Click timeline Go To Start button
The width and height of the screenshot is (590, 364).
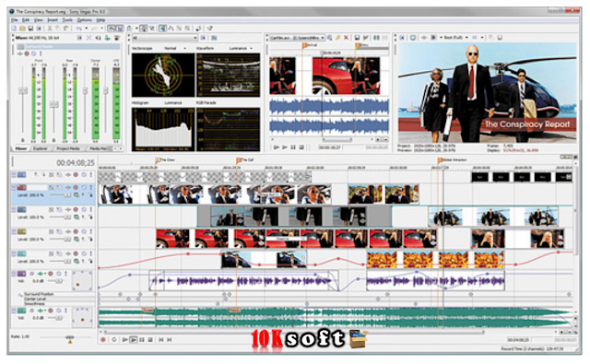(161, 340)
